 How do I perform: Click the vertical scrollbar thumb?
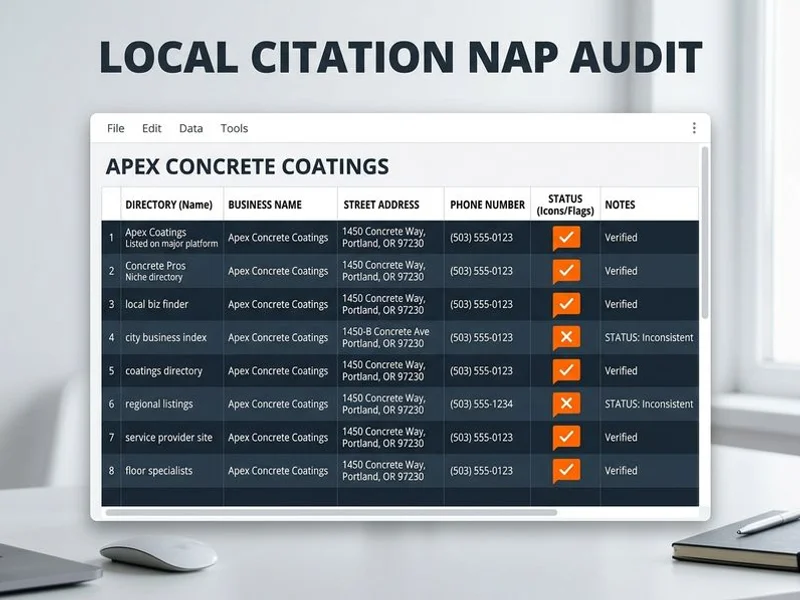pyautogui.click(x=705, y=233)
